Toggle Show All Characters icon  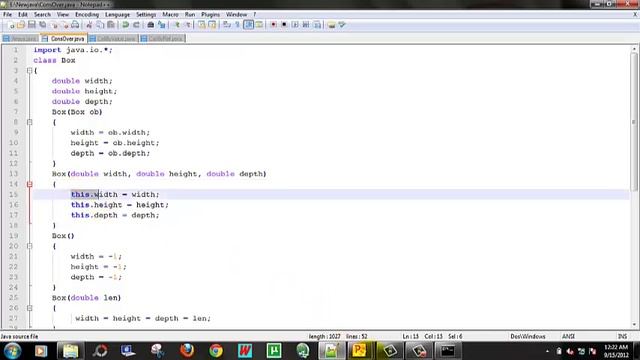[x=238, y=25]
